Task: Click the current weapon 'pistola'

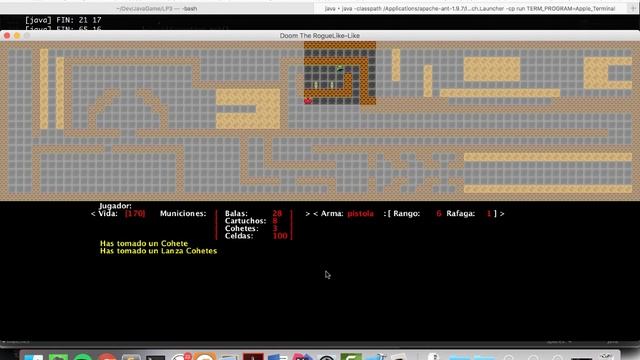Action: pos(360,213)
